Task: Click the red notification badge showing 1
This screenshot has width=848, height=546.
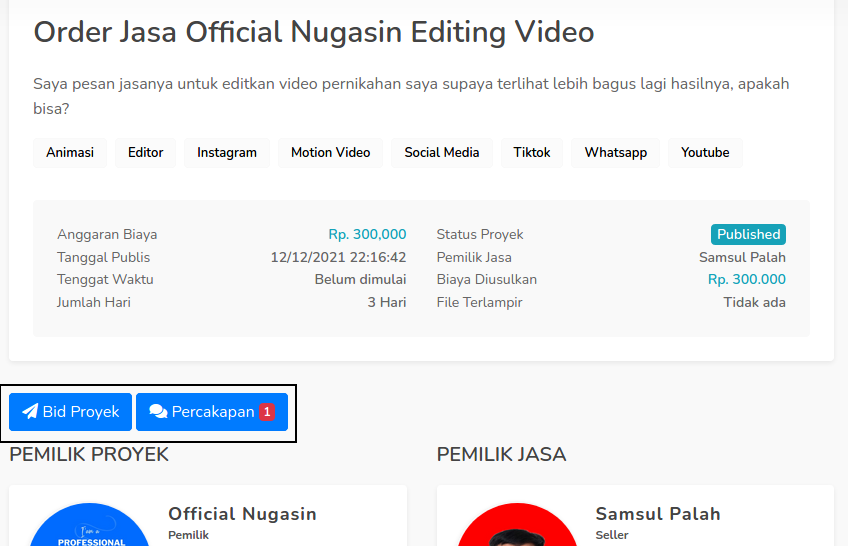Action: [x=267, y=412]
